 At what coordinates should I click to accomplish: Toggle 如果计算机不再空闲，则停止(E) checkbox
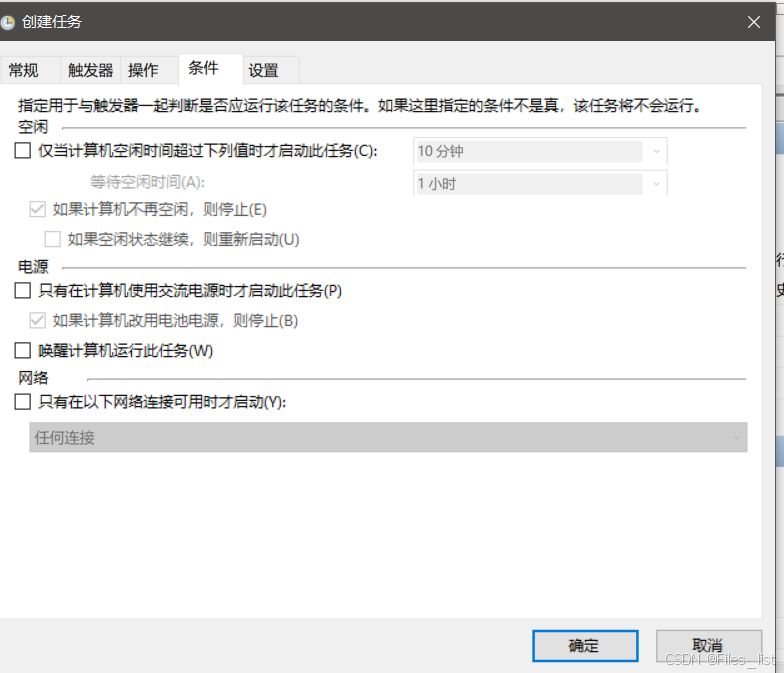[x=38, y=209]
